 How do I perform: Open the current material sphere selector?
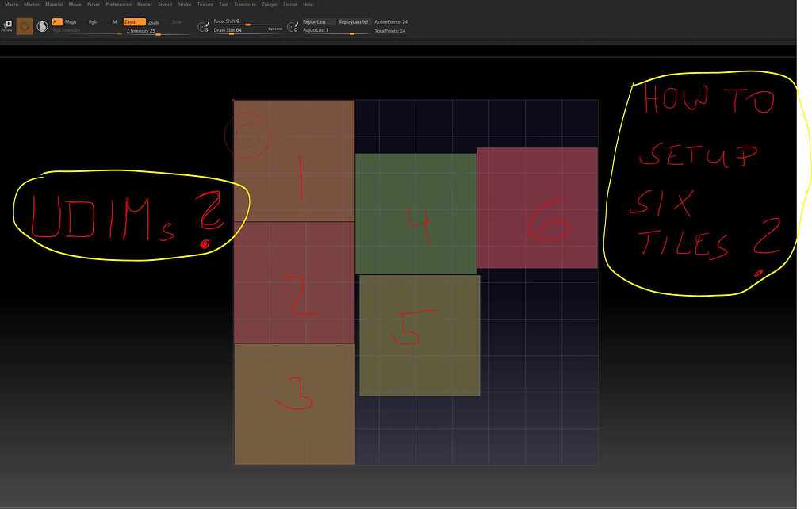click(44, 25)
